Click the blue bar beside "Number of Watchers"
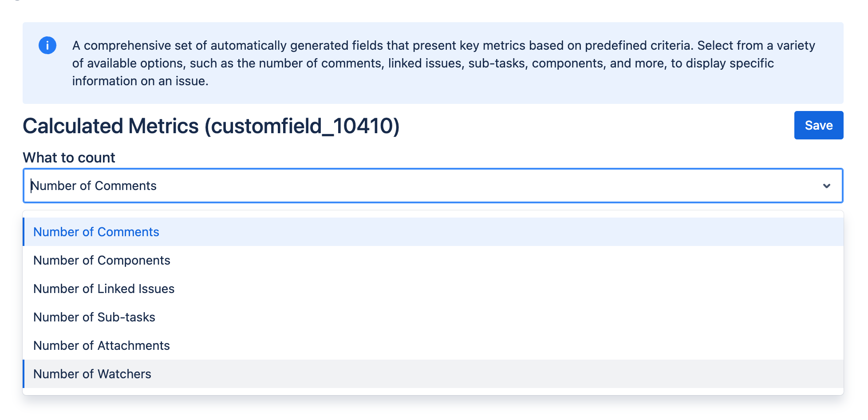The height and width of the screenshot is (420, 868). click(x=24, y=374)
